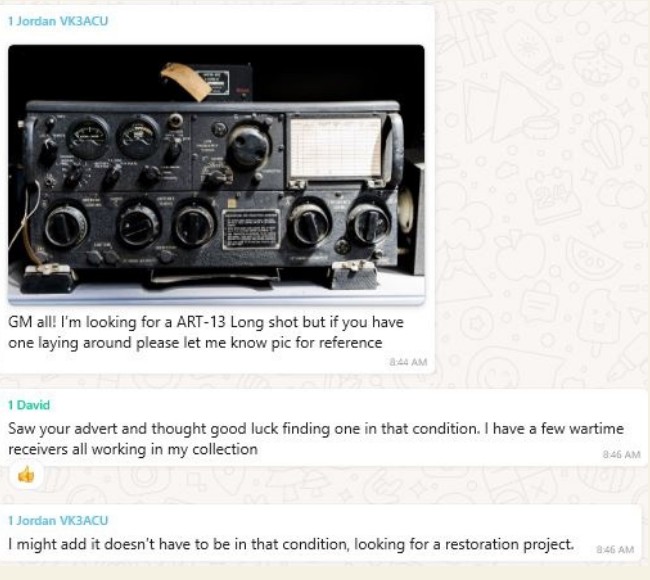Screen dimensions: 650x580
Task: Click the rightmost bottom-row knob in the radio photo
Action: pos(369,224)
